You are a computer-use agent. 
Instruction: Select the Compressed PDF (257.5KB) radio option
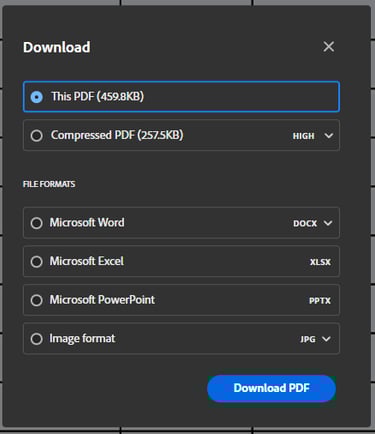tap(37, 136)
